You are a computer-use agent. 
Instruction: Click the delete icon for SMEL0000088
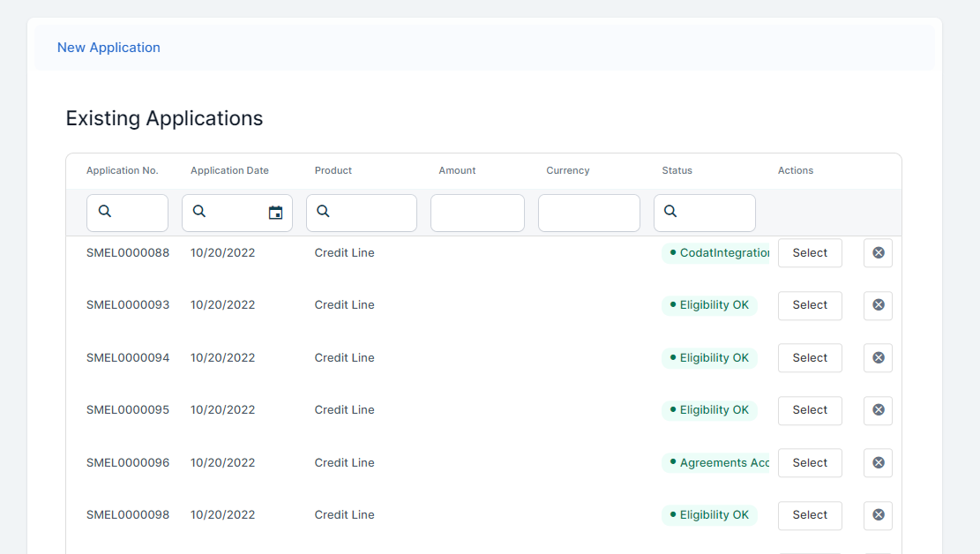tap(878, 253)
